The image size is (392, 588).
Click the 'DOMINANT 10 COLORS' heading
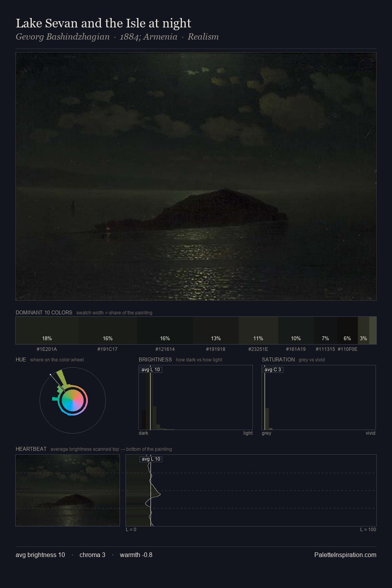[x=44, y=312]
